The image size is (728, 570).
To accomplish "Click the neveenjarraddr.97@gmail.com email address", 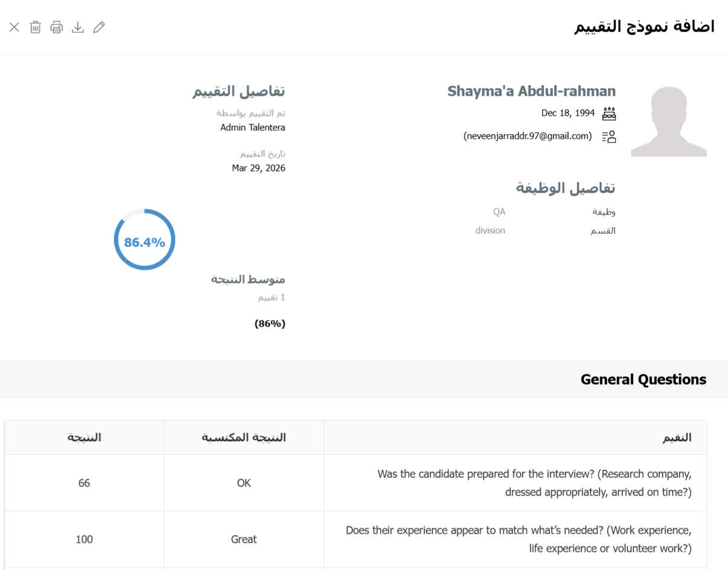I will point(528,136).
